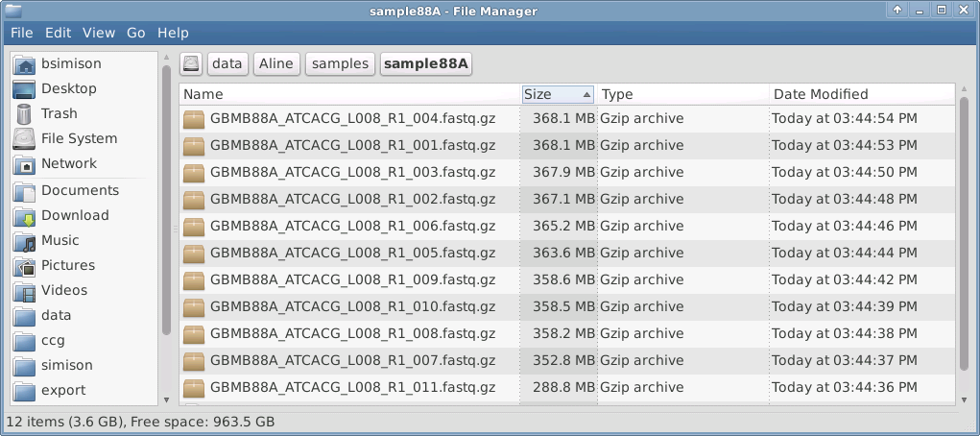Go to bsimison home folder
The height and width of the screenshot is (436, 980).
70,63
